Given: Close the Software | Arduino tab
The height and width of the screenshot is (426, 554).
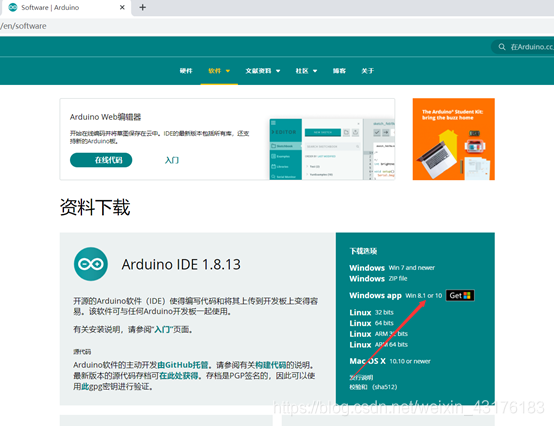Looking at the screenshot, I should pyautogui.click(x=122, y=7).
